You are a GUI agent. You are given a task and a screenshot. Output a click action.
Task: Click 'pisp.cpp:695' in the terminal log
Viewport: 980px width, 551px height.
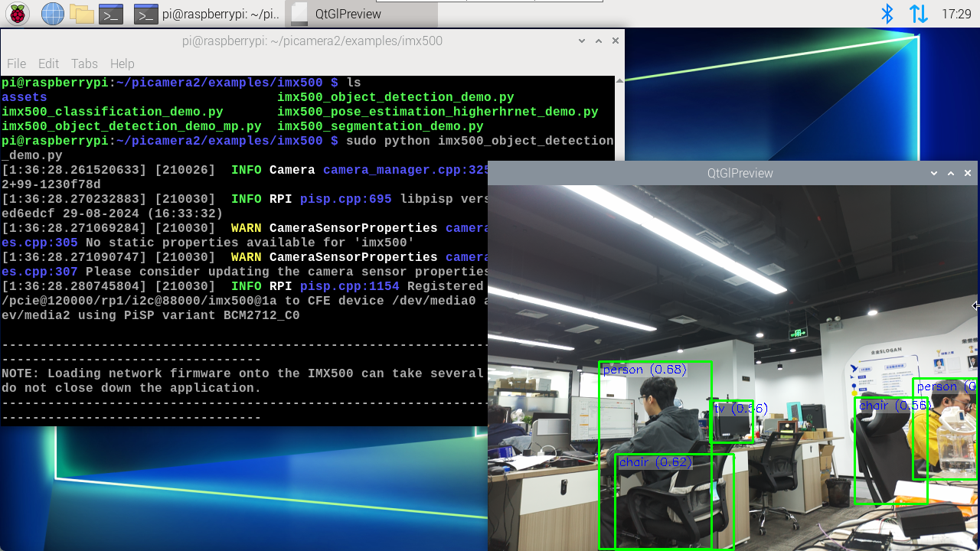[x=346, y=199]
